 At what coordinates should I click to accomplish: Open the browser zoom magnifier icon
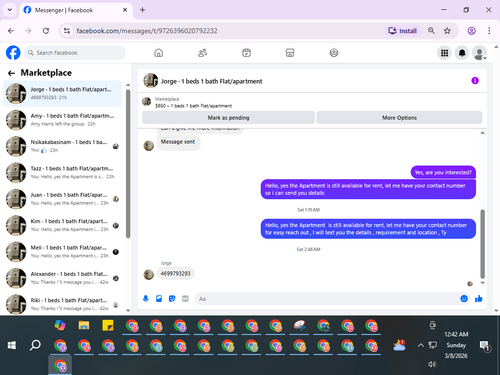(431, 31)
